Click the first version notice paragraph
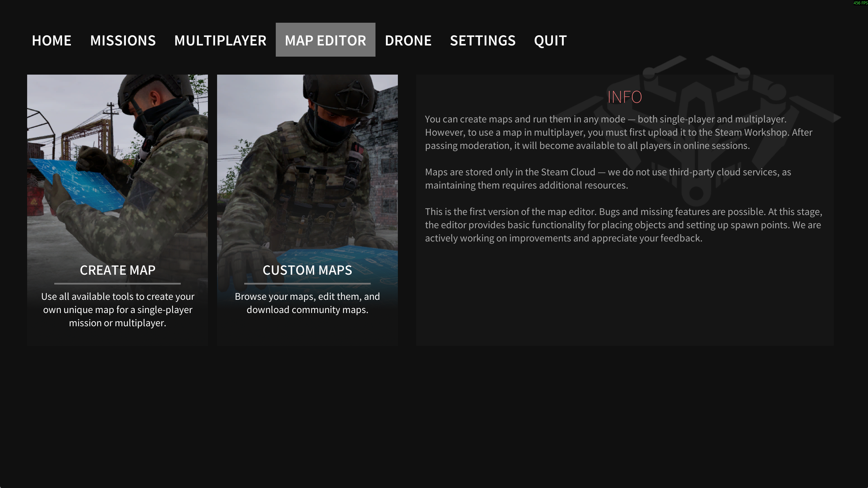The image size is (868, 488). click(623, 225)
